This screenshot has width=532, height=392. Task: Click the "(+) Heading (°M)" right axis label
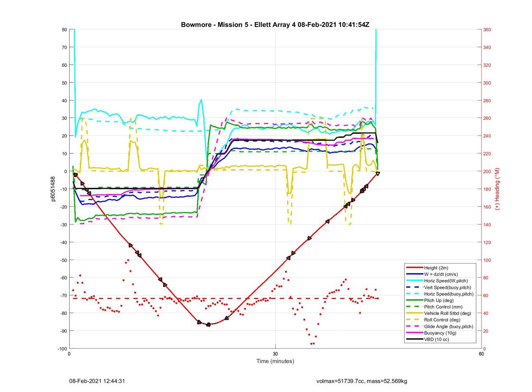[x=497, y=189]
